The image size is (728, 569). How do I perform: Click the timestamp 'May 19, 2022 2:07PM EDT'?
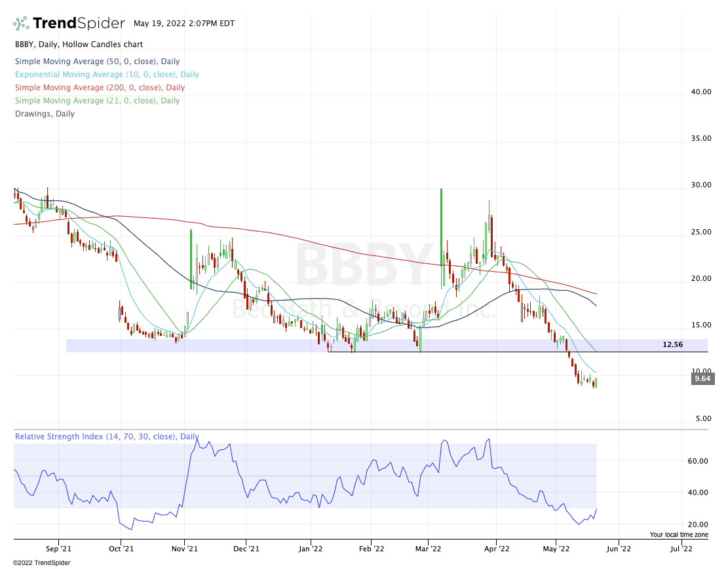click(184, 23)
